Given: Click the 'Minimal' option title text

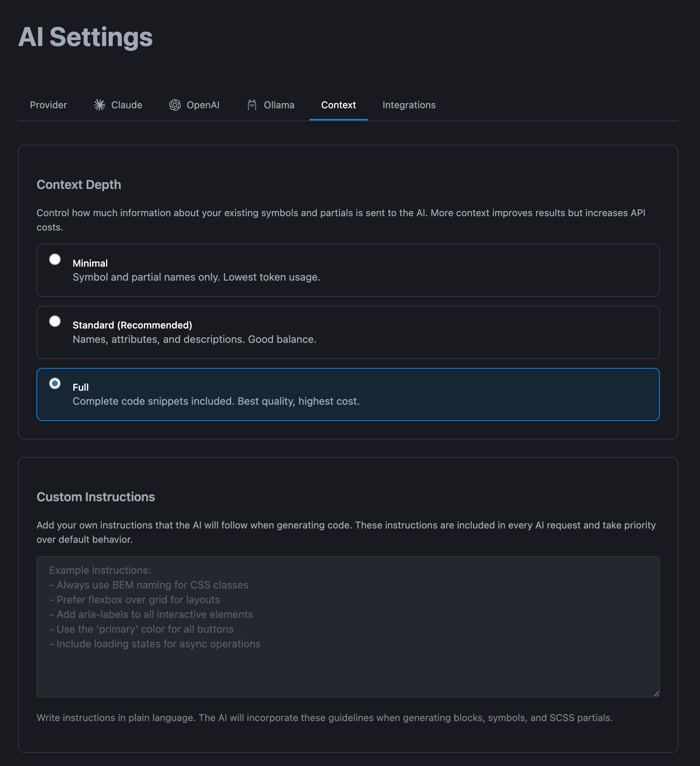Looking at the screenshot, I should [x=90, y=263].
